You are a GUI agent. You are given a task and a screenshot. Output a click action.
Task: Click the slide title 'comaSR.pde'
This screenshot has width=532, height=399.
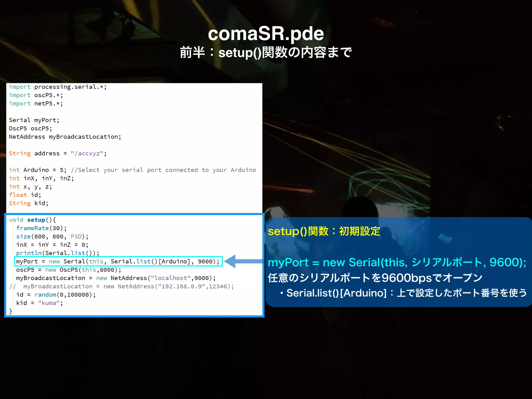pos(266,34)
